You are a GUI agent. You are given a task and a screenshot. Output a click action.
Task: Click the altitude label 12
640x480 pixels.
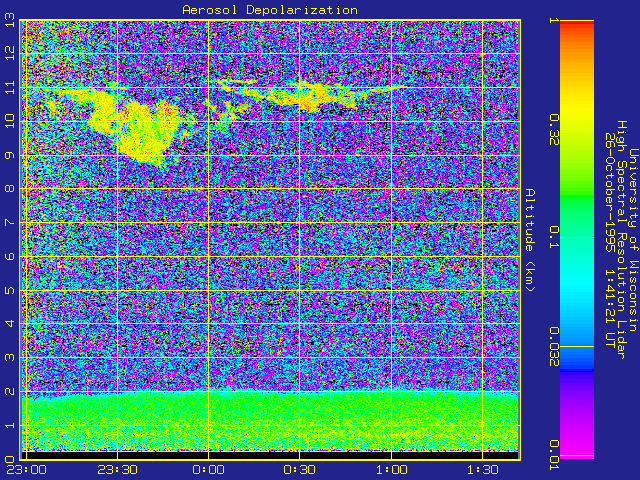(10, 53)
